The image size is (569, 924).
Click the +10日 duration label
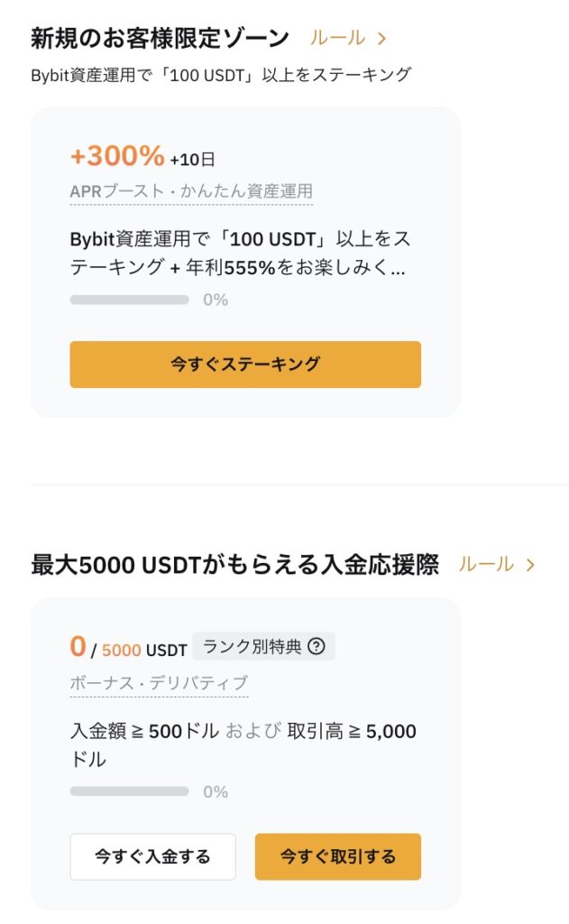point(193,160)
